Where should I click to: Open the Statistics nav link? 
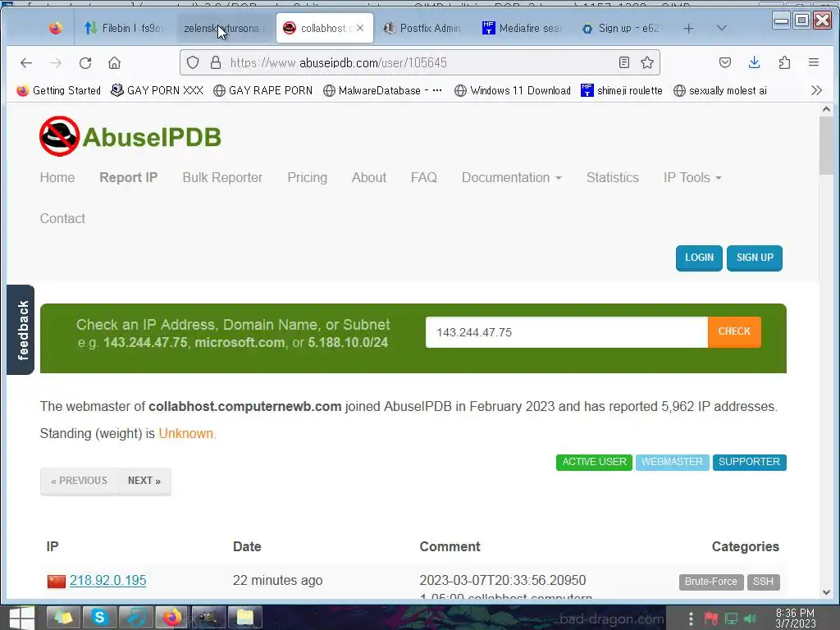coord(612,177)
